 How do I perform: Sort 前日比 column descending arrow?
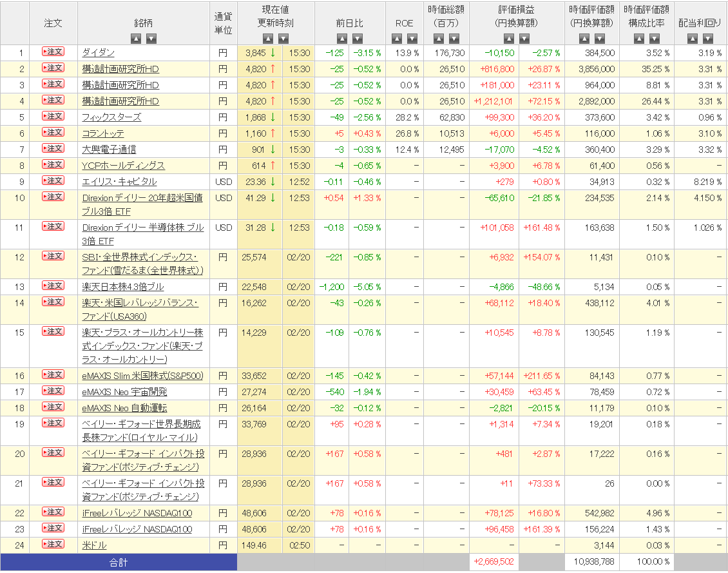(358, 39)
